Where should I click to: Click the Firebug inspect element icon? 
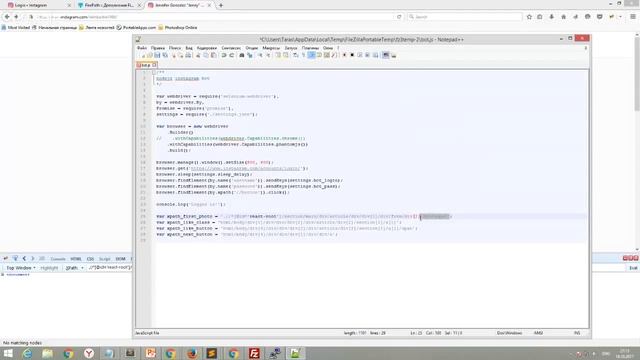pos(15,258)
